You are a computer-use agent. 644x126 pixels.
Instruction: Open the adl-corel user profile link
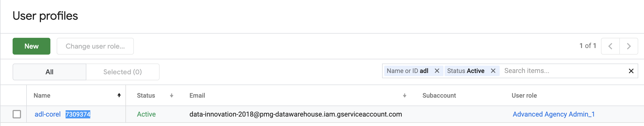point(47,114)
